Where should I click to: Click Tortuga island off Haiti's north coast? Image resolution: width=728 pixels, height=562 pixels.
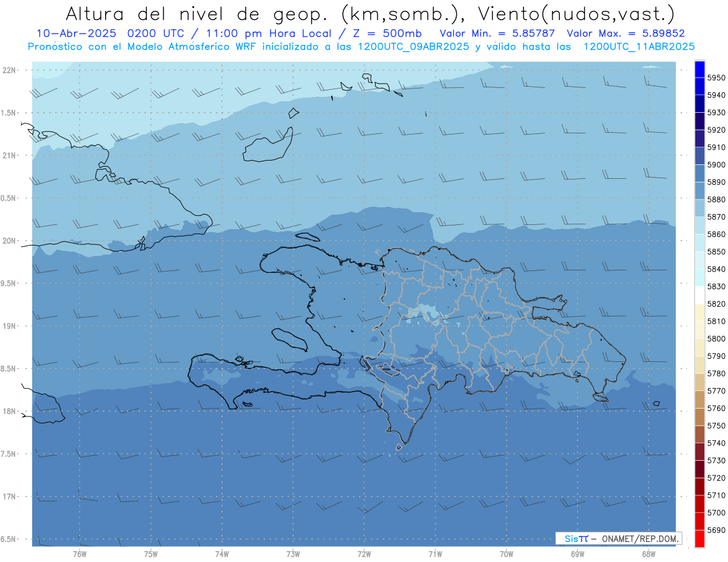point(306,237)
